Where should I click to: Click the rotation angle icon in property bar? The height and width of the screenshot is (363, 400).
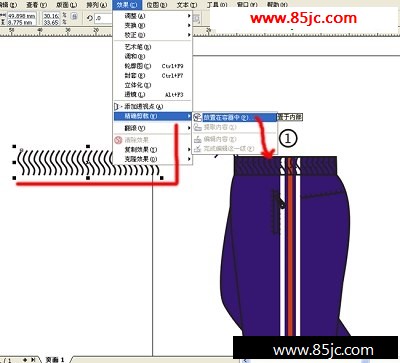tap(89, 18)
